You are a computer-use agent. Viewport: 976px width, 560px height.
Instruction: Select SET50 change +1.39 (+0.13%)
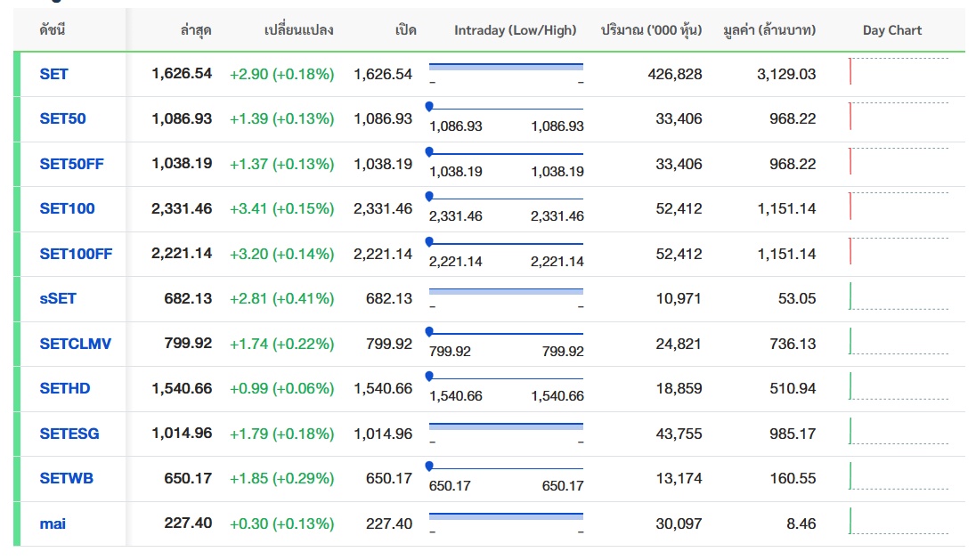[282, 118]
